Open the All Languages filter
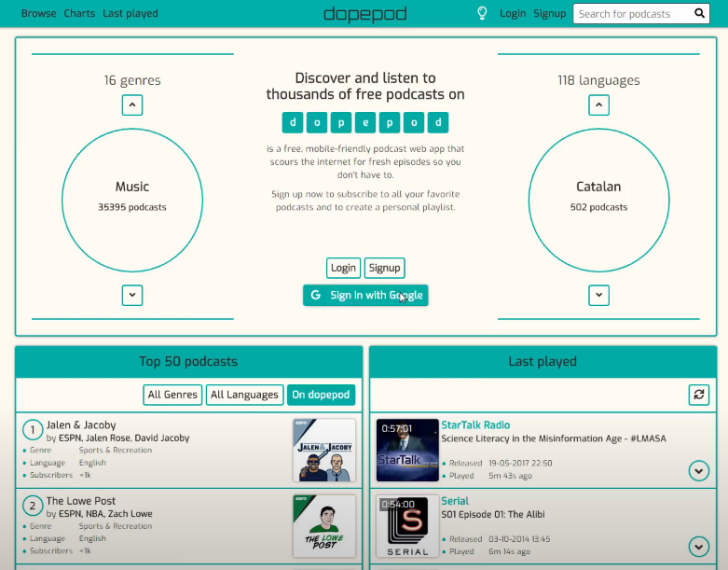728x570 pixels. tap(244, 395)
